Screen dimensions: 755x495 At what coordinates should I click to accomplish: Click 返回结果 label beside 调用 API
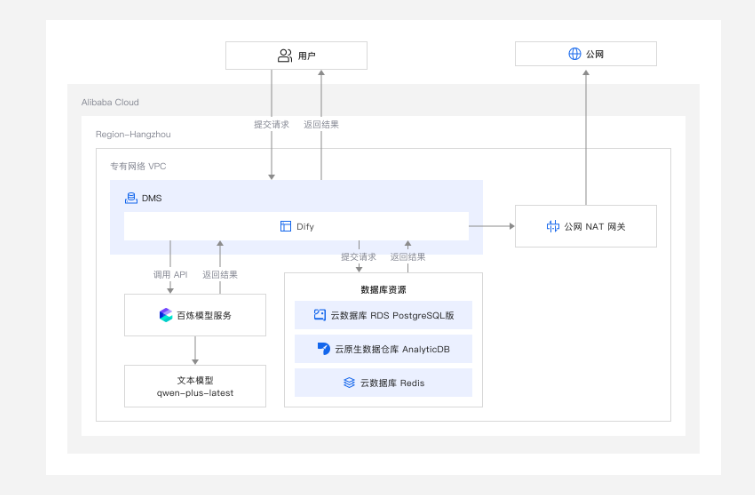[x=220, y=274]
